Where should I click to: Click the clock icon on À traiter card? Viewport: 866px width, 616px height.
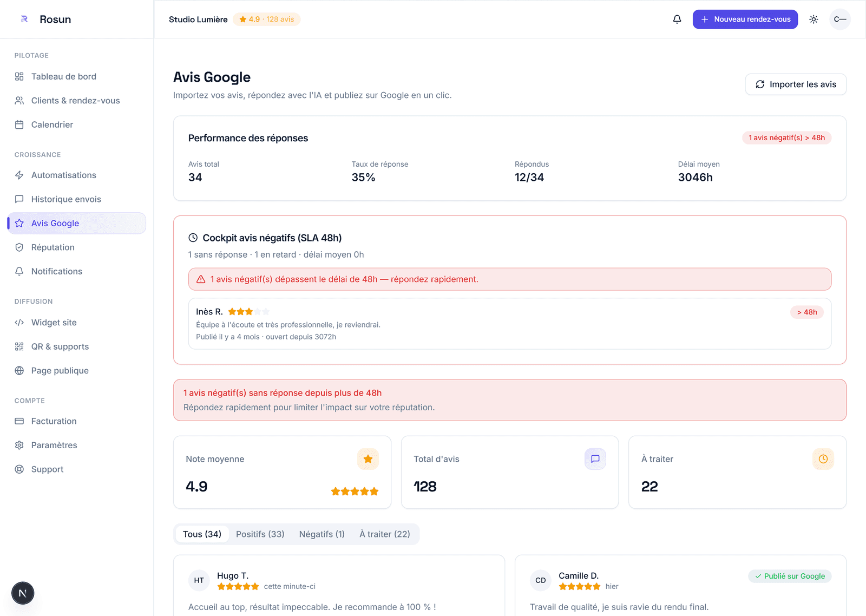[823, 459]
